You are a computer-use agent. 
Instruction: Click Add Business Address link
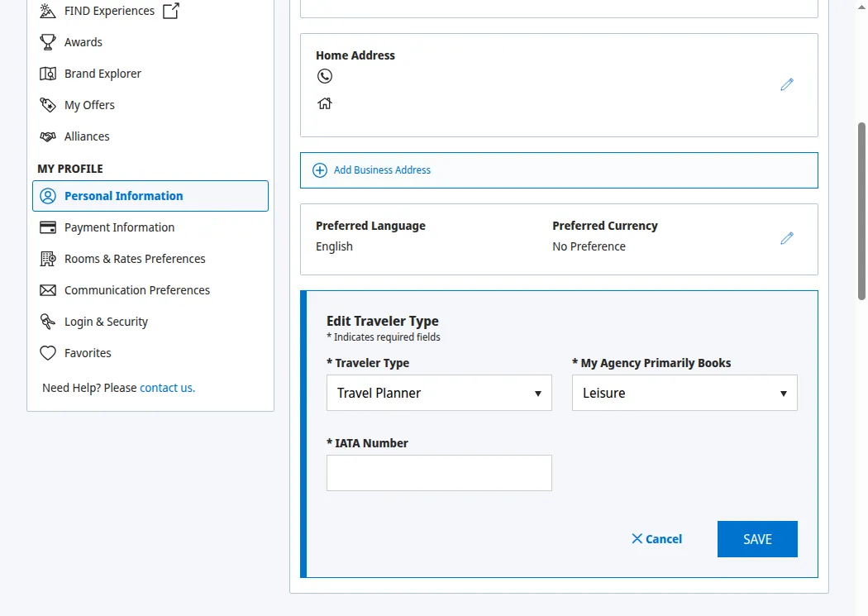click(382, 170)
